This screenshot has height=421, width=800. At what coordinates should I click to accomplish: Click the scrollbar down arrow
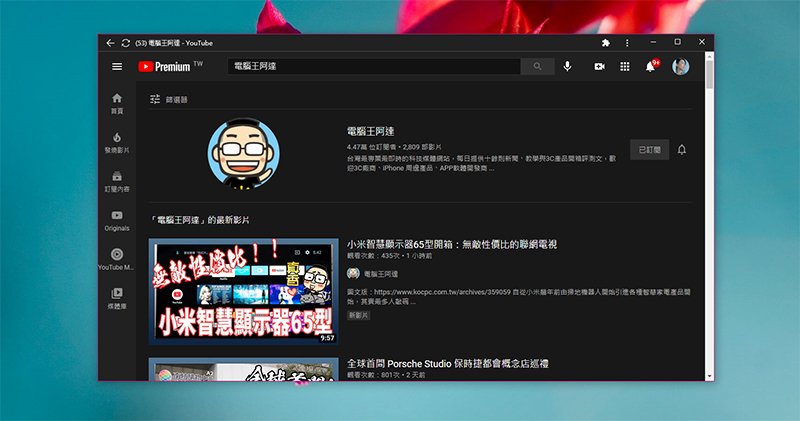point(709,377)
